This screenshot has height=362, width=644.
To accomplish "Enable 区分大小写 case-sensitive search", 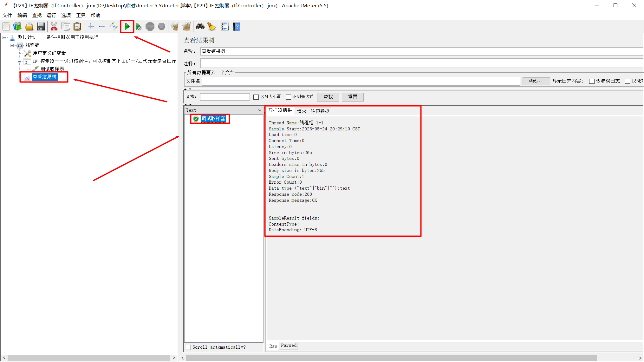I will (256, 97).
